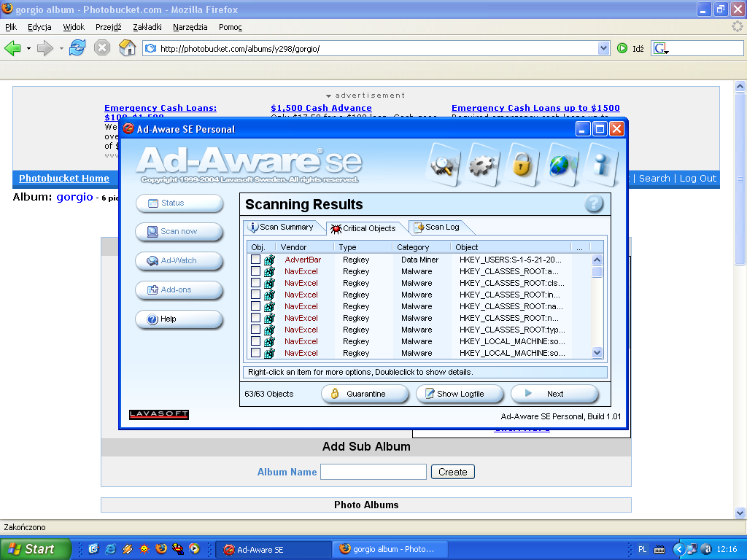The height and width of the screenshot is (560, 747).
Task: Check NavExcel HKEY_CLASSES_ROOT:in... checkbox
Action: coord(256,295)
